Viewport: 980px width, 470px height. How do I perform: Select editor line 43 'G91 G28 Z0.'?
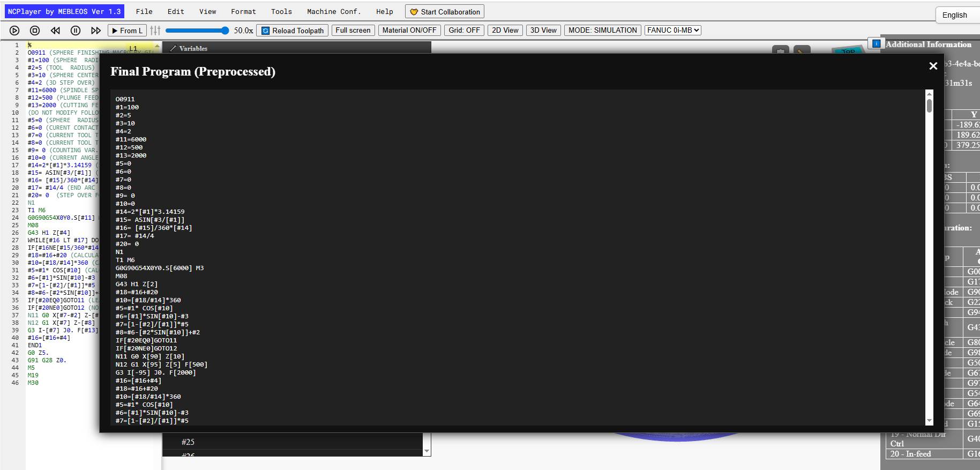click(47, 360)
